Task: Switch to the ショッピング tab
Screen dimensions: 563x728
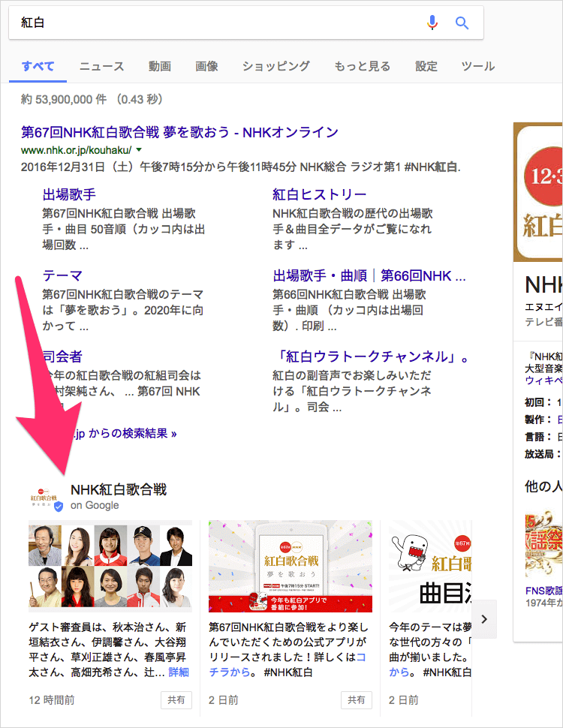Action: click(276, 66)
